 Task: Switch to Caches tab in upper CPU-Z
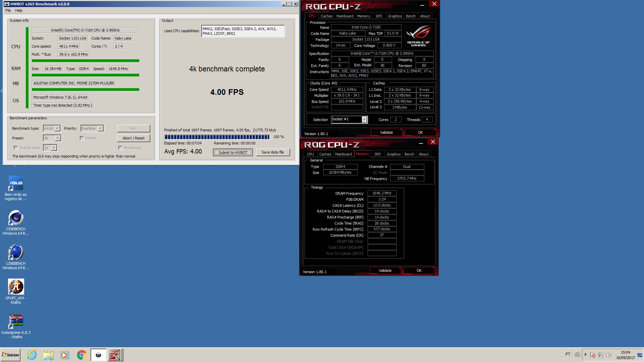pyautogui.click(x=326, y=16)
